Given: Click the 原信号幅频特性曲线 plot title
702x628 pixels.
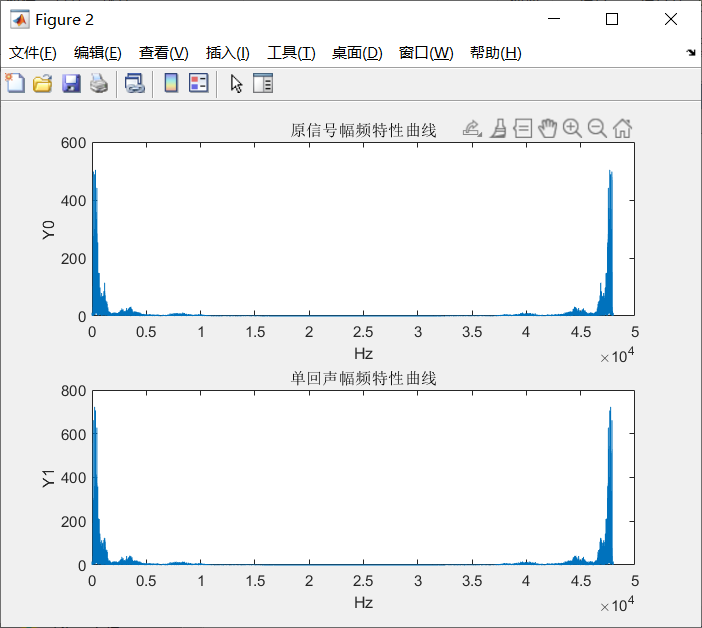Looking at the screenshot, I should pos(363,130).
